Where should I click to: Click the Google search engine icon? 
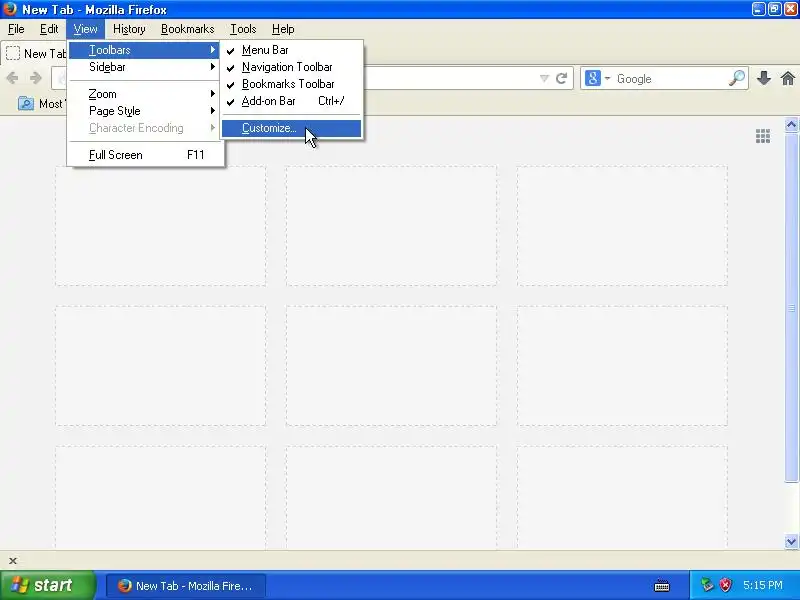pyautogui.click(x=592, y=78)
